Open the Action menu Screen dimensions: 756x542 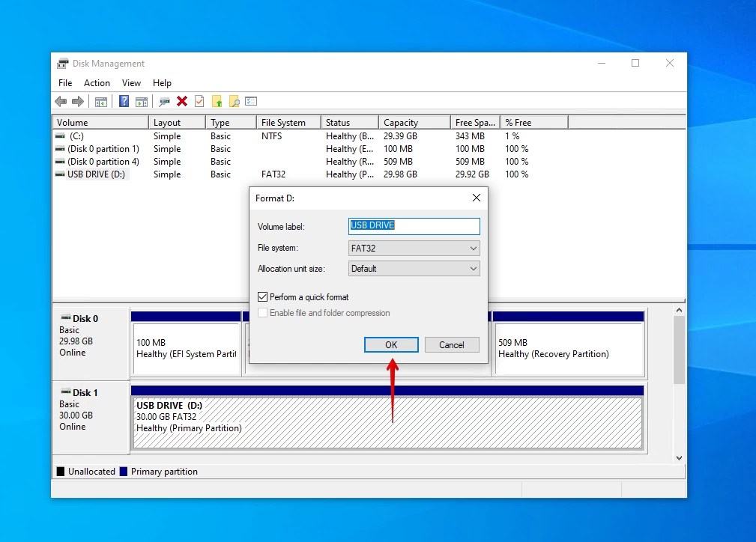click(x=97, y=83)
